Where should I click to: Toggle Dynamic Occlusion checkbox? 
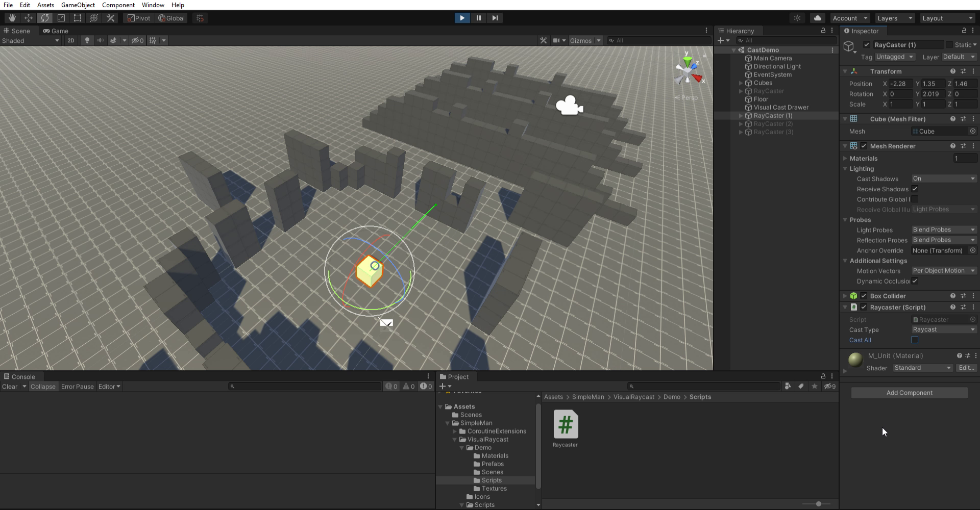point(915,280)
